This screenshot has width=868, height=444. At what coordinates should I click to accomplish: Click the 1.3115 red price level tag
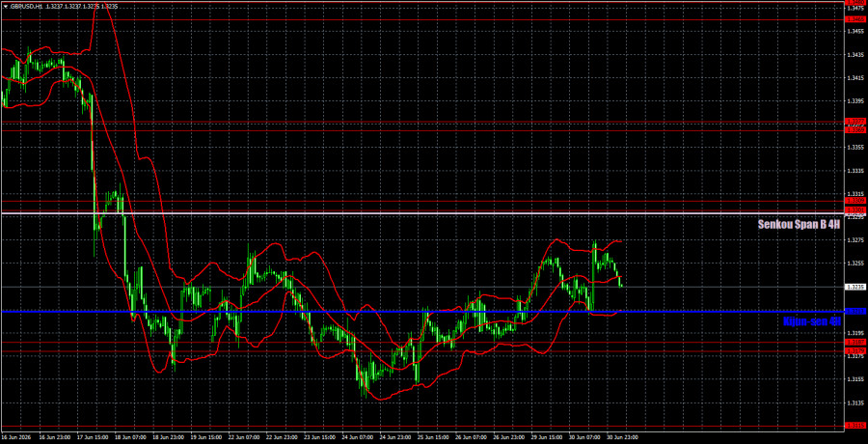pyautogui.click(x=855, y=425)
